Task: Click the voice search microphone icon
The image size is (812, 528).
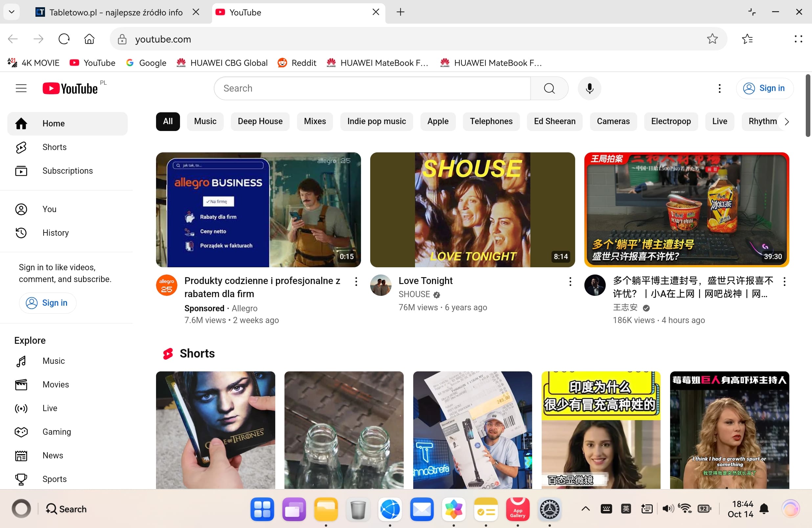Action: tap(589, 88)
